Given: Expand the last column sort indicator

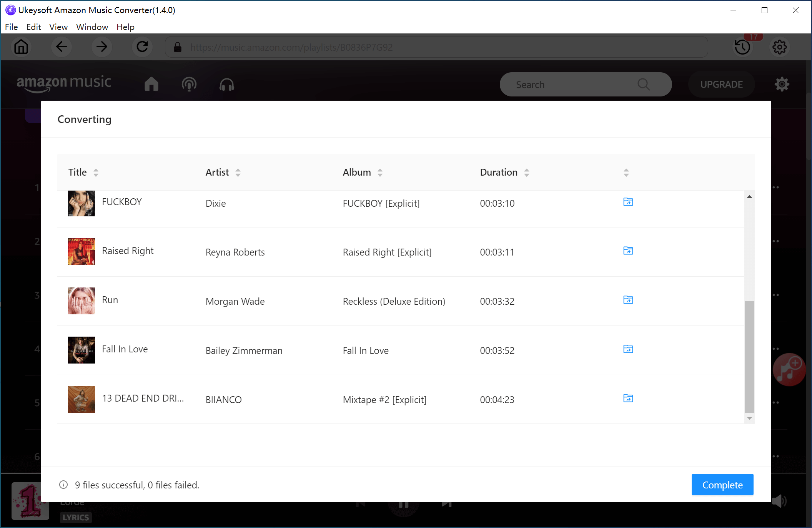Looking at the screenshot, I should (626, 172).
